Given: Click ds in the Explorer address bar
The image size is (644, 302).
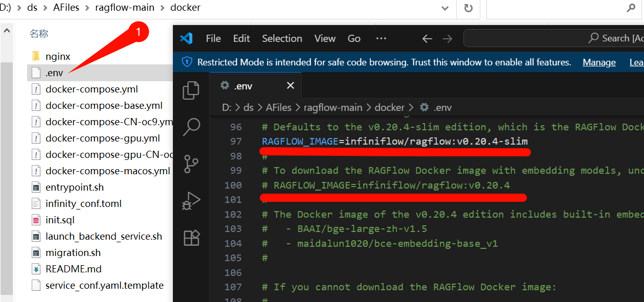Looking at the screenshot, I should [x=32, y=8].
